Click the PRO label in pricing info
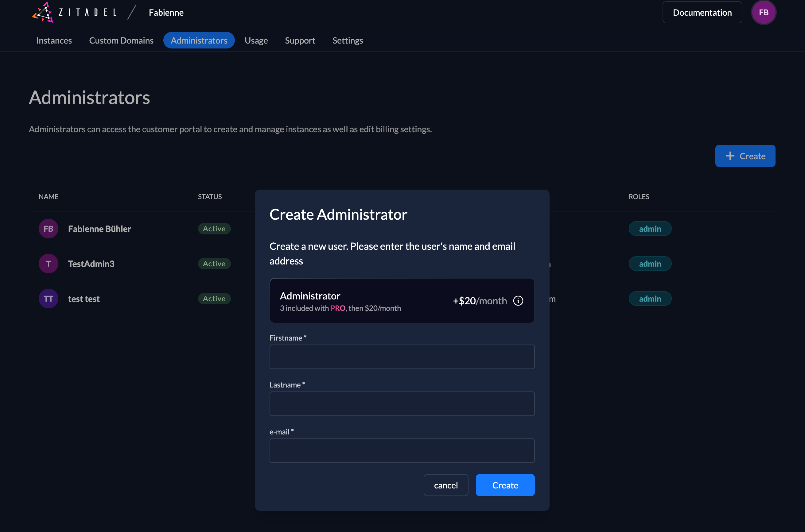Image resolution: width=805 pixels, height=532 pixels. [x=337, y=307]
